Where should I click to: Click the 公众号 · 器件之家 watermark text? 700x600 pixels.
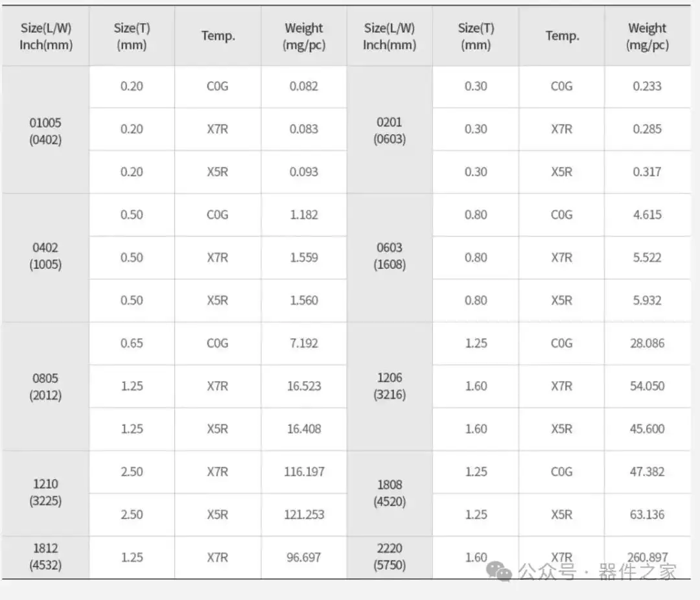point(597,571)
